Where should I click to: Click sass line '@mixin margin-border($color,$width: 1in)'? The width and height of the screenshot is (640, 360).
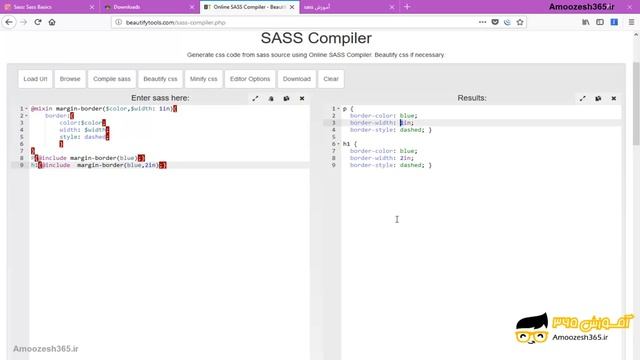104,109
